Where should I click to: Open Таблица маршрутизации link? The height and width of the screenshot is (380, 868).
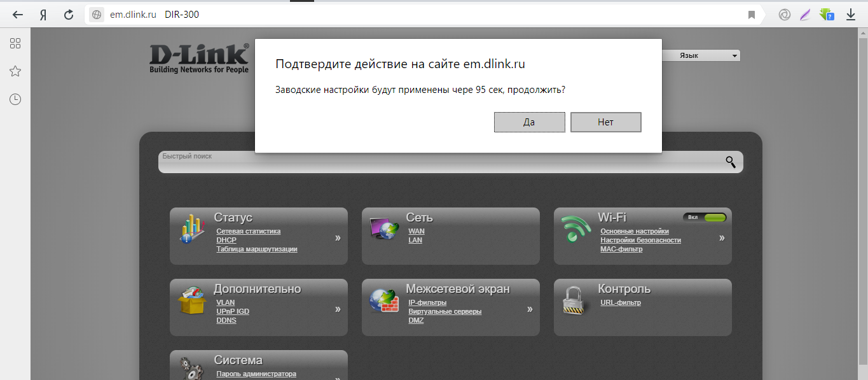tap(257, 250)
